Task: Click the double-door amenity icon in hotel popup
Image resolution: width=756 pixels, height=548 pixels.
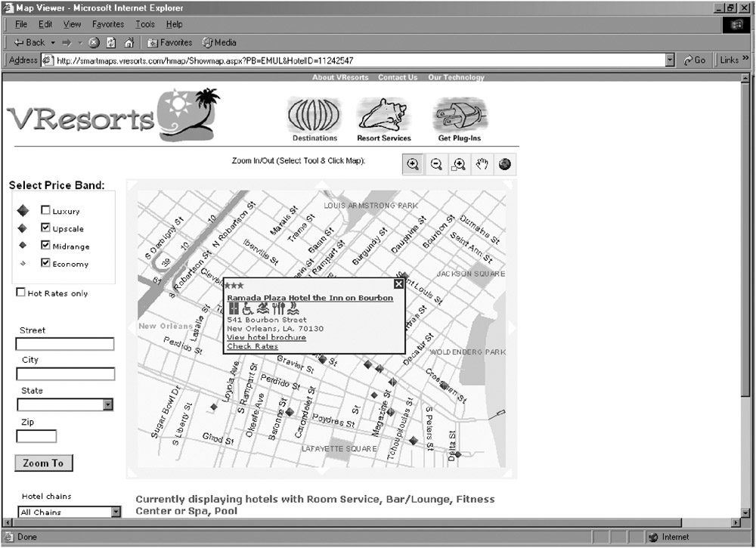Action: [x=234, y=308]
